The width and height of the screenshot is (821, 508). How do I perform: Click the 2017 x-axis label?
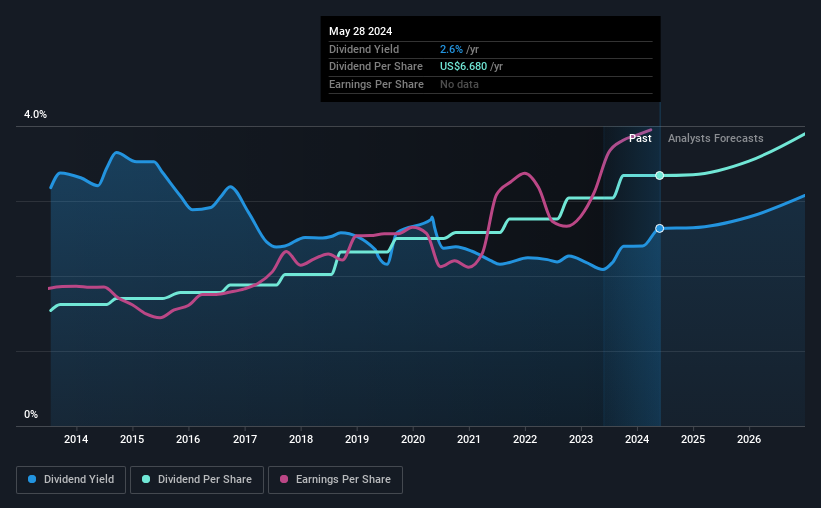245,439
